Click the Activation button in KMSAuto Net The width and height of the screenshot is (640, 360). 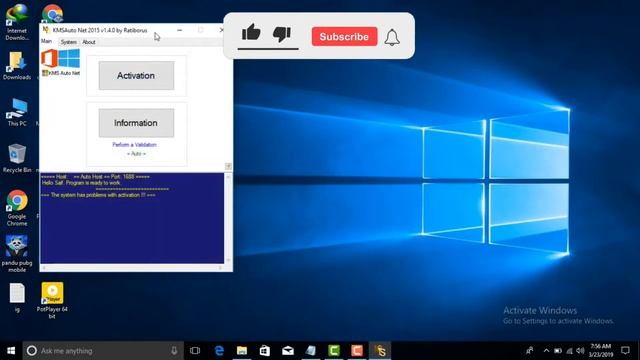tap(136, 76)
